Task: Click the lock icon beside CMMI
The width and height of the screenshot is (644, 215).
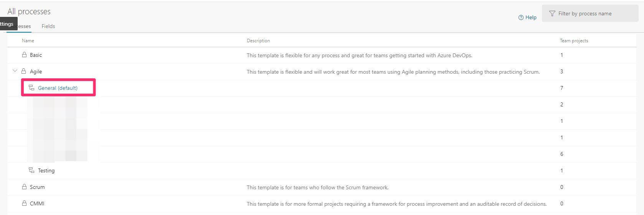Action: (25, 203)
